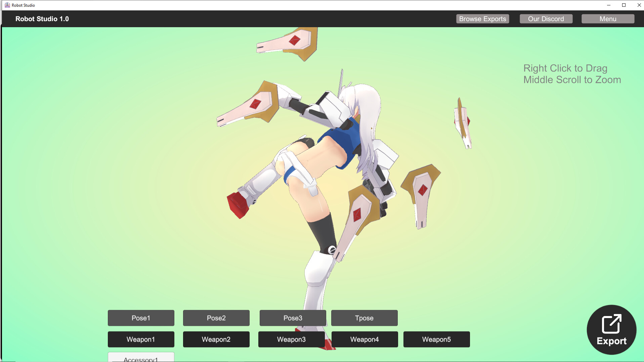Click the Right Click to Drag hint text
Image resolution: width=644 pixels, height=362 pixels.
(565, 68)
